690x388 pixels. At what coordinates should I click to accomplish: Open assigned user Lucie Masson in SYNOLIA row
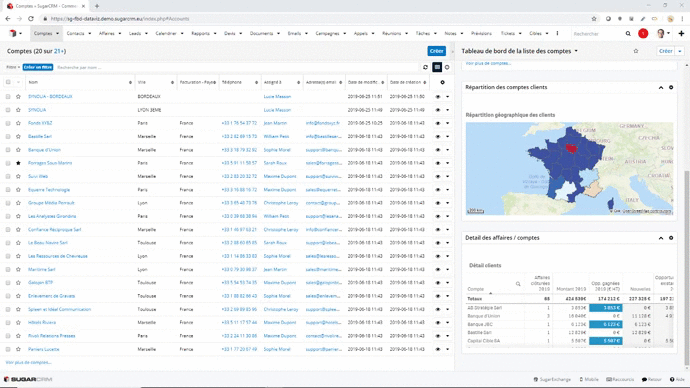tap(277, 110)
